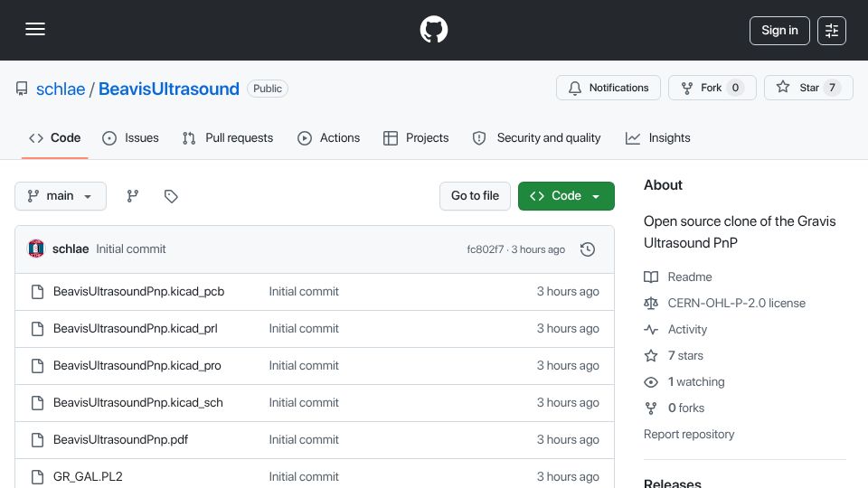Open BeavisUltrasoundPnp.kicad_prl file

tap(135, 329)
